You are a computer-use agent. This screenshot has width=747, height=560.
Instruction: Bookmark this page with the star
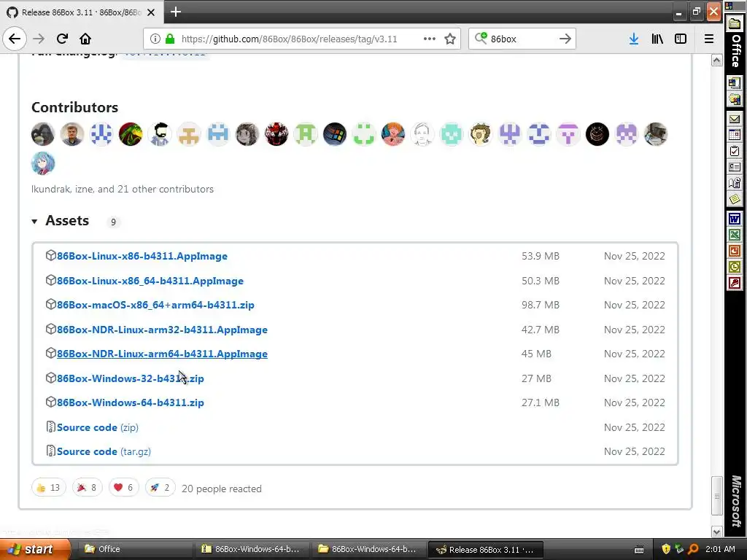point(449,39)
